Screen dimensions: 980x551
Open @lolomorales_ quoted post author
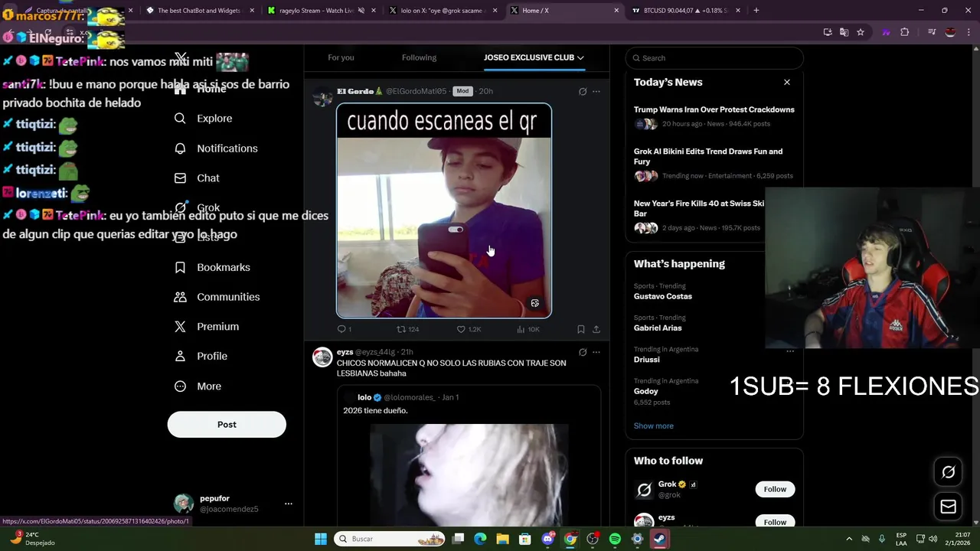[410, 397]
